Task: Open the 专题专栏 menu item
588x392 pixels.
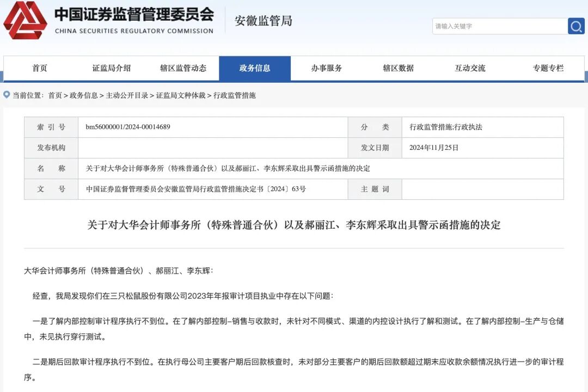Action: click(548, 68)
